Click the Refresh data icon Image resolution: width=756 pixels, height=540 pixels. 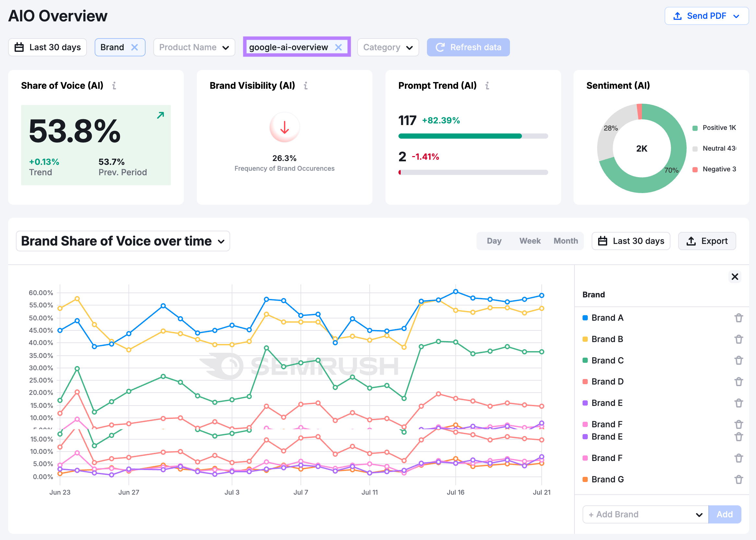pos(441,47)
